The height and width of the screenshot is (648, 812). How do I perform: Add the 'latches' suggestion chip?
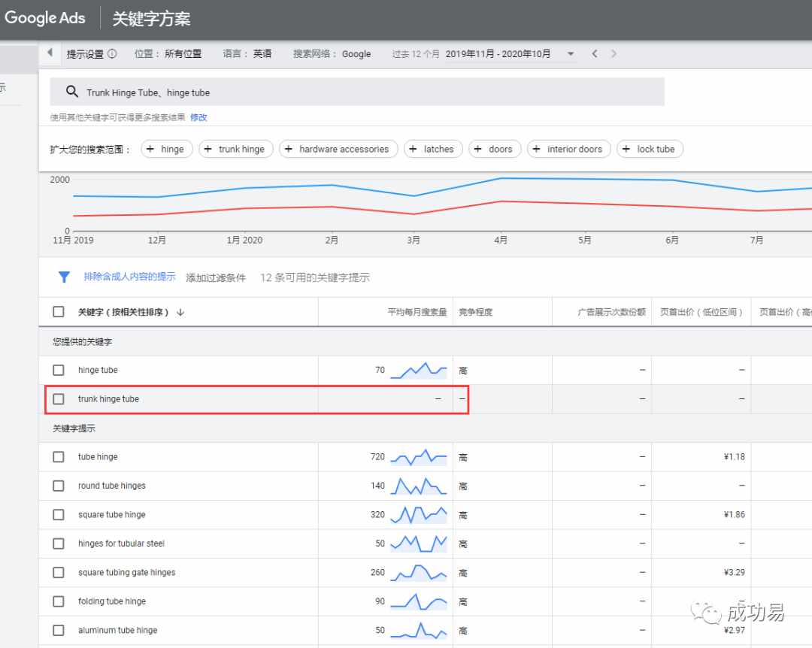click(x=433, y=149)
